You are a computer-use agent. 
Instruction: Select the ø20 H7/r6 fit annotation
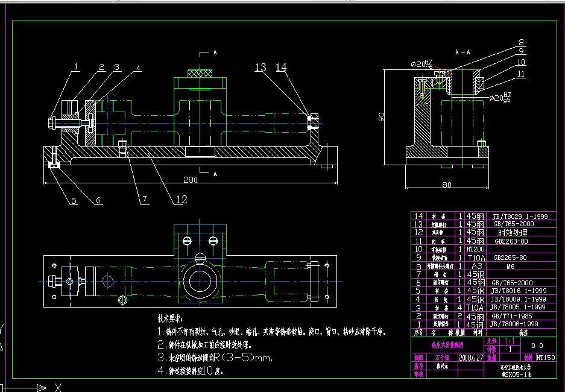pos(421,64)
